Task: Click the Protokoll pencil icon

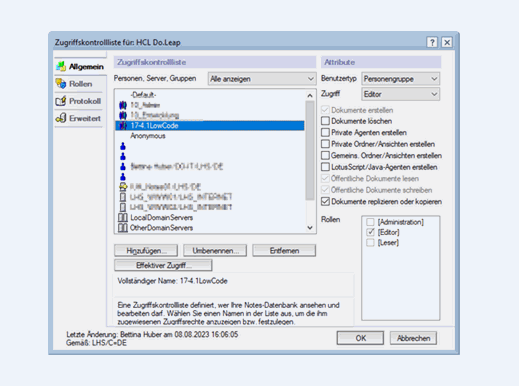Action: [x=61, y=101]
